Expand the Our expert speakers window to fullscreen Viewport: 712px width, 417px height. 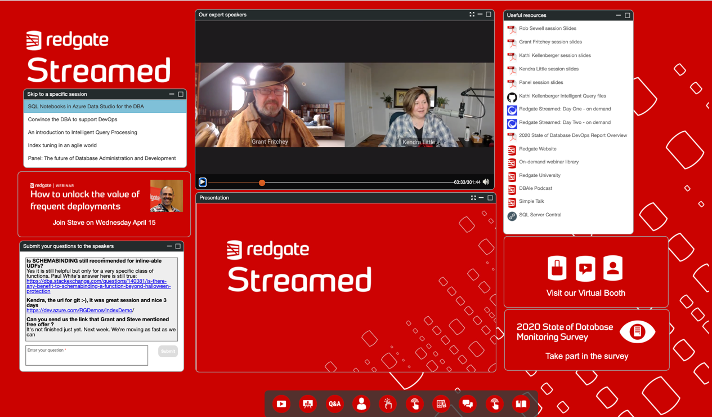472,15
